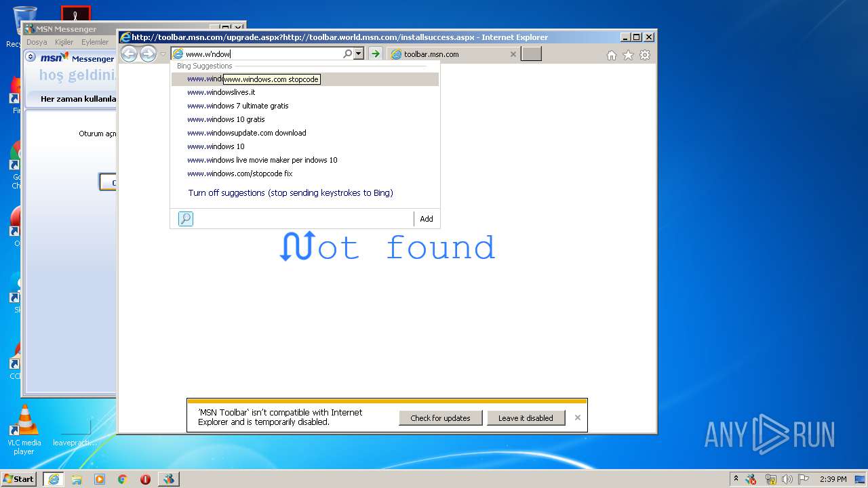Click the network tray icon
868x488 pixels.
771,479
